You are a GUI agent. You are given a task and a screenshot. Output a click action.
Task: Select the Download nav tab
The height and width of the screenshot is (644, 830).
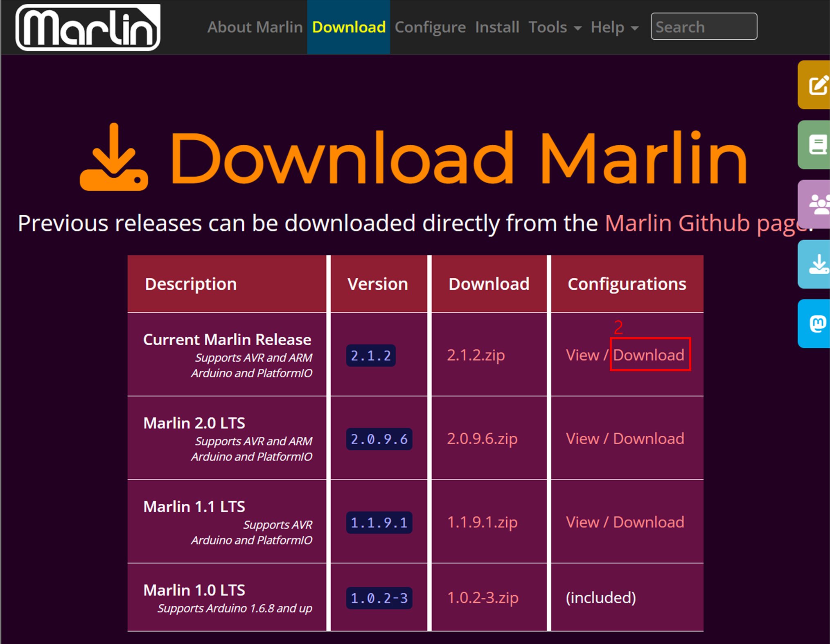point(349,27)
